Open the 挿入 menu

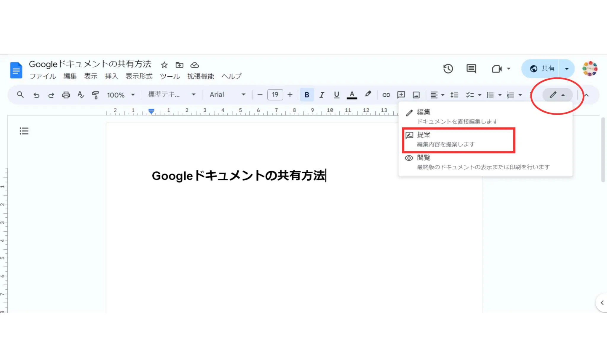click(x=111, y=76)
